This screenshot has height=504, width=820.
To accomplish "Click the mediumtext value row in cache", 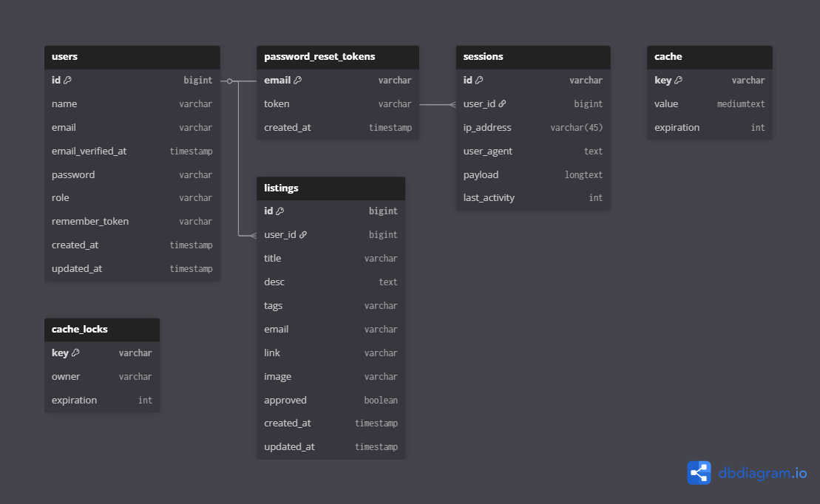I will pyautogui.click(x=709, y=104).
